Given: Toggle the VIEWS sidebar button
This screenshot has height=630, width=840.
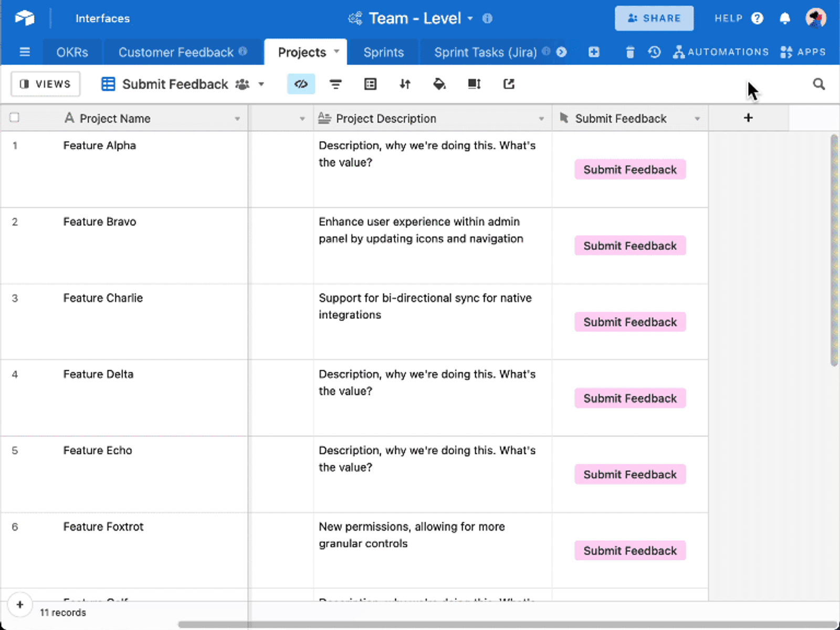Looking at the screenshot, I should point(46,84).
